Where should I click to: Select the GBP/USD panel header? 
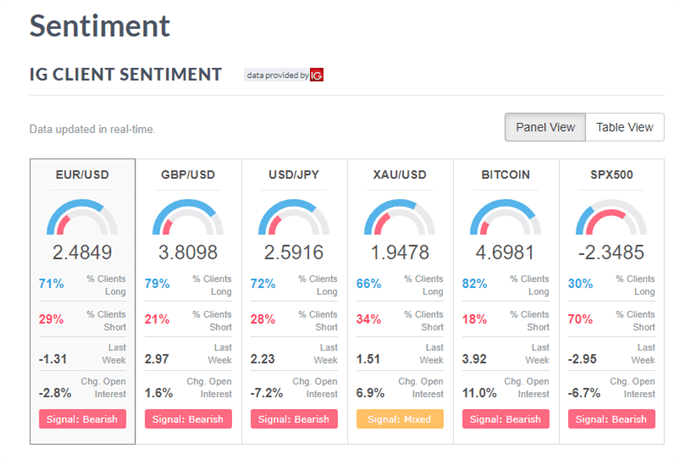tap(189, 175)
